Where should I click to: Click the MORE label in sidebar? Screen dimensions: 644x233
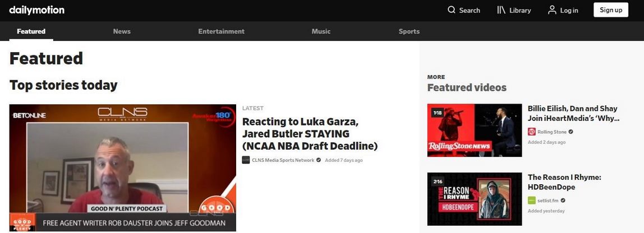436,77
